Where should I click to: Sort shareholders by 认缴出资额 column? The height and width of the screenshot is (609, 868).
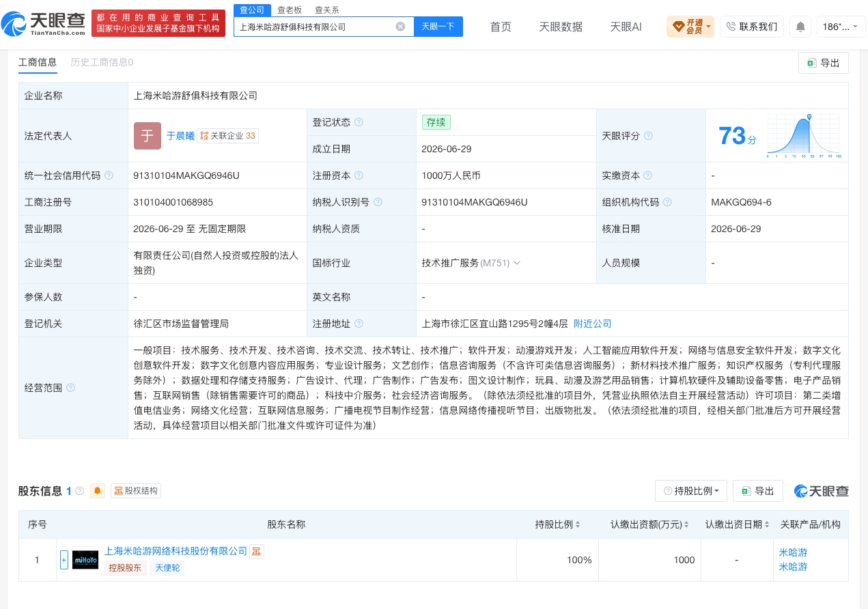click(649, 524)
